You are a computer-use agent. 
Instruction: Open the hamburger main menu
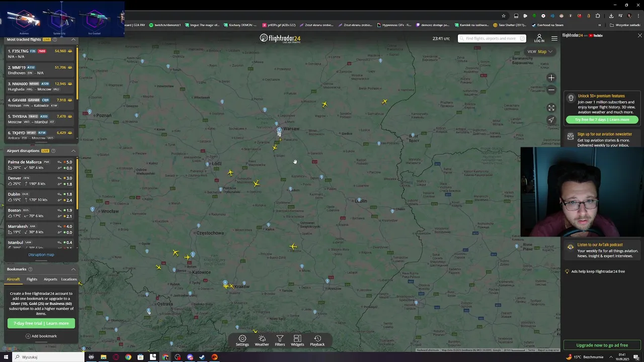(554, 38)
